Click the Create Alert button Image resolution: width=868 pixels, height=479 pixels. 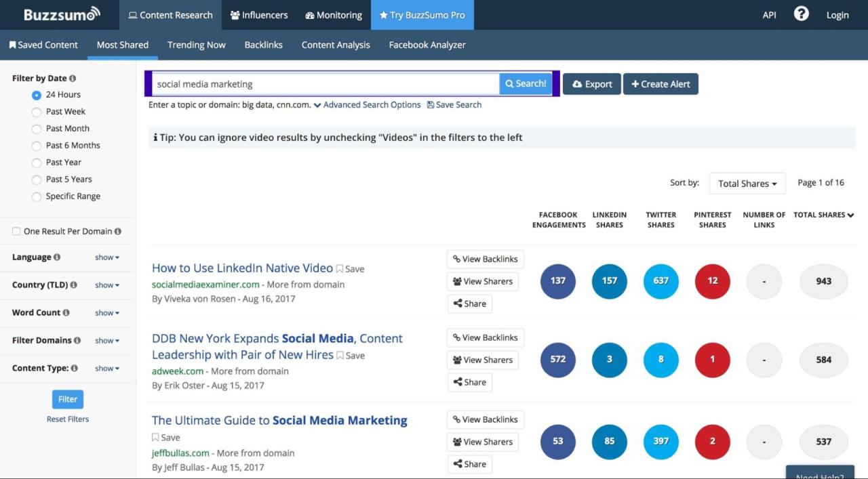click(660, 84)
